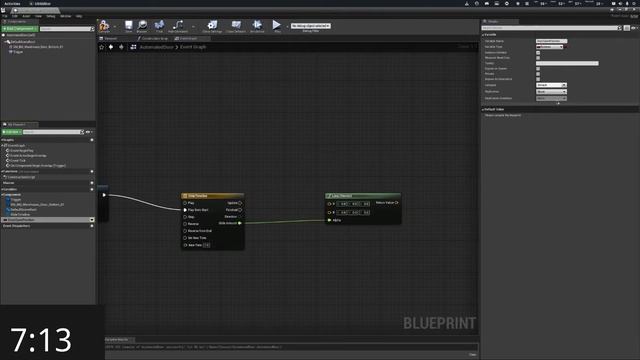Click the Find toolbar icon
This screenshot has width=640, height=360.
159,26
